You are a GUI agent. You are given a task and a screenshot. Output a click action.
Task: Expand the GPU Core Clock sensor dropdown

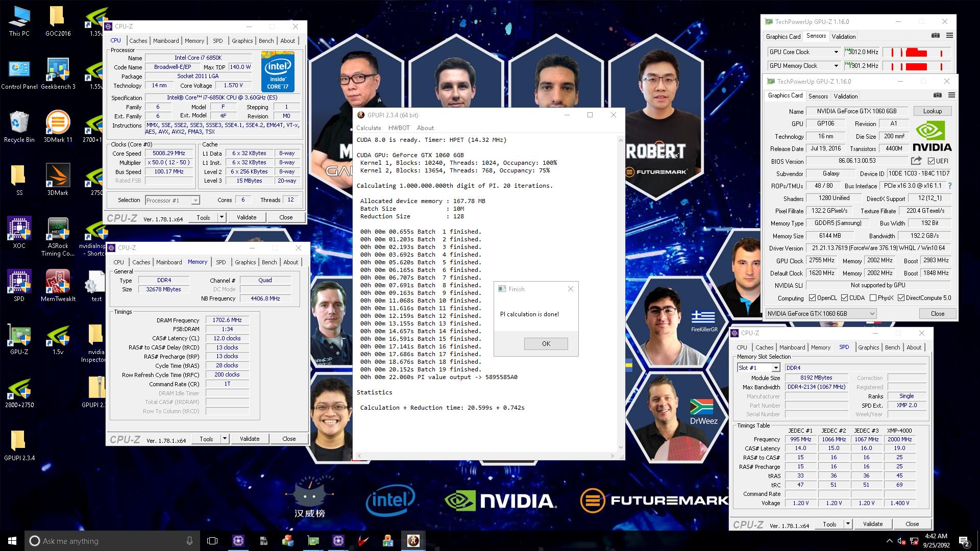point(804,52)
